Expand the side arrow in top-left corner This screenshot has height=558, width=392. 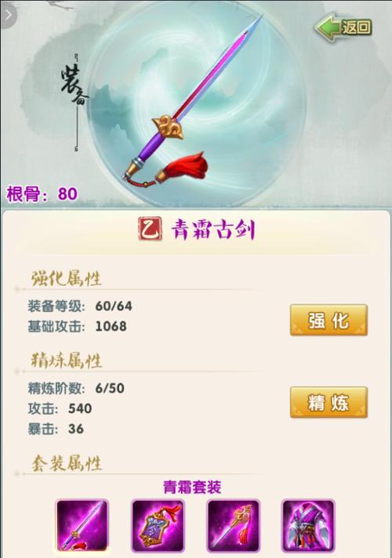click(x=8, y=15)
